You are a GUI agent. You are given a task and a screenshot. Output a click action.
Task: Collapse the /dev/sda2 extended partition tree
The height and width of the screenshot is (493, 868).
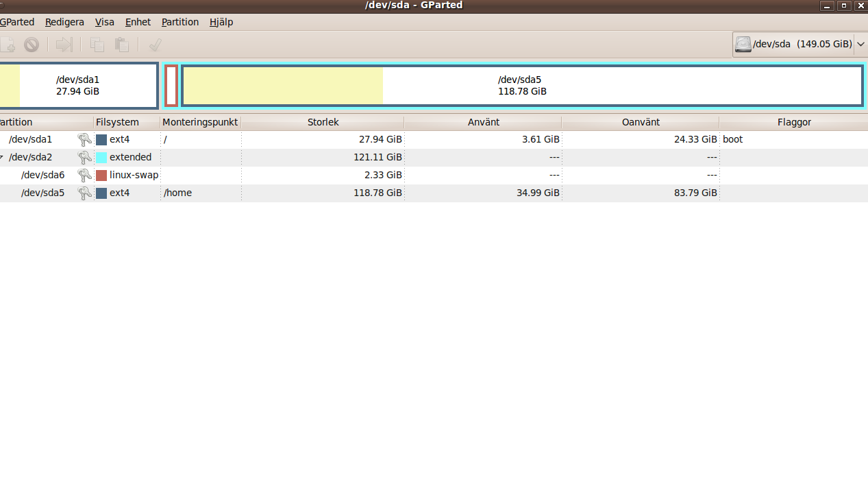(2, 158)
